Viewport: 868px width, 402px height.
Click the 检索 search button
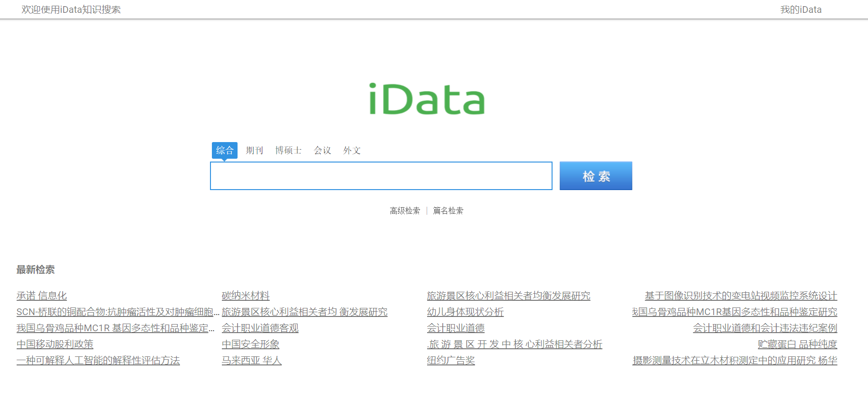(596, 176)
